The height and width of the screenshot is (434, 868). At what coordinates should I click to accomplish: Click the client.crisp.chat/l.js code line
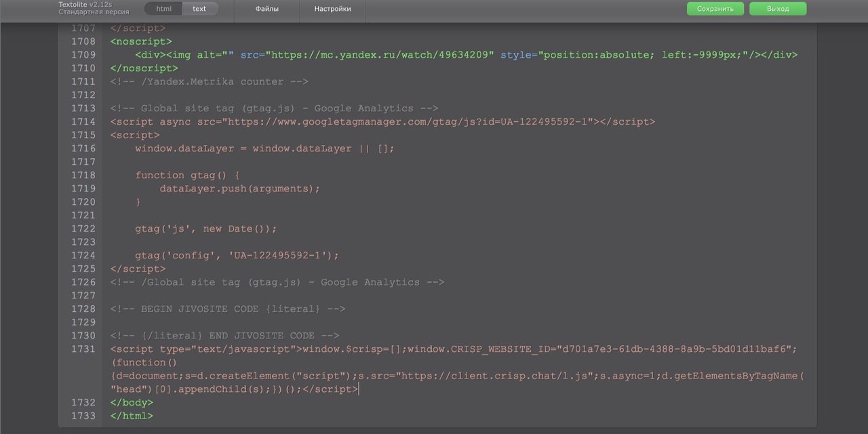[457, 376]
